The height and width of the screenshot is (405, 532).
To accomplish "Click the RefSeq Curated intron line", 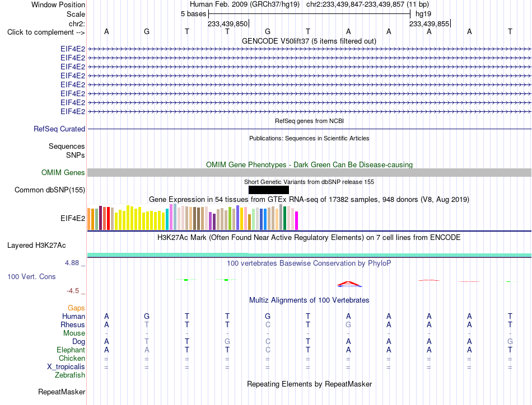I will pos(309,129).
